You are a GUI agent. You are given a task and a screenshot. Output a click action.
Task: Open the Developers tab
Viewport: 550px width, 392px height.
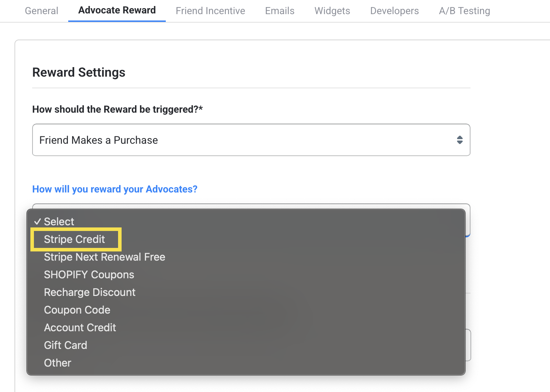click(x=394, y=11)
